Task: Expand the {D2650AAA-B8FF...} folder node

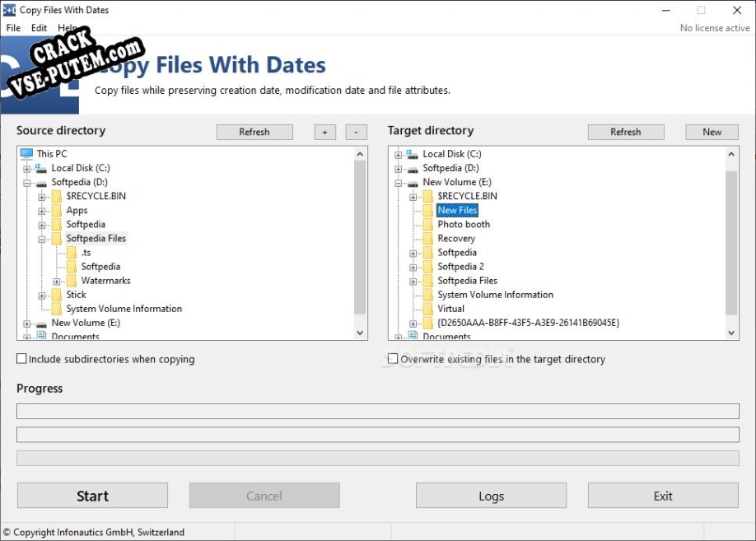Action: 413,324
